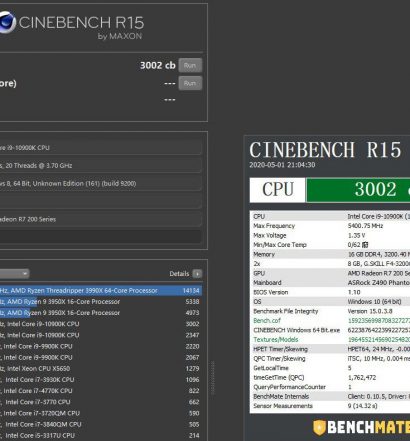Screen dimensions: 410x441
Task: Select the i9-10900K row scoring 2347
Action: pyautogui.click(x=101, y=335)
